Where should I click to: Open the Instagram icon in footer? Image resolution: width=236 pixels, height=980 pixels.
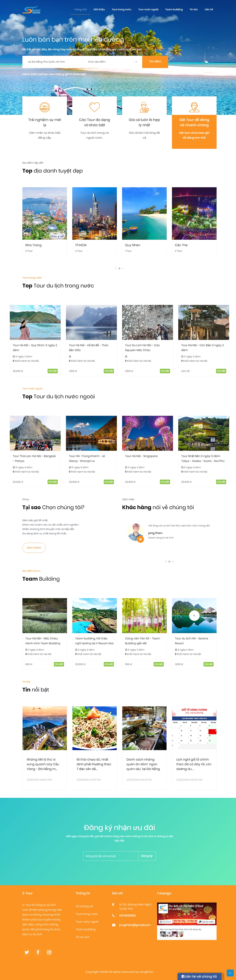point(49,952)
